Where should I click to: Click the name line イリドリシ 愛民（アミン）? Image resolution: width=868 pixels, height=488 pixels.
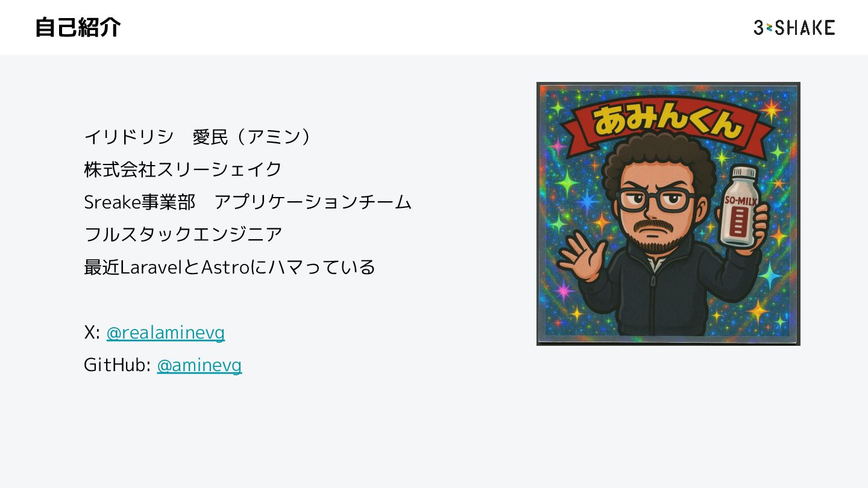(198, 137)
